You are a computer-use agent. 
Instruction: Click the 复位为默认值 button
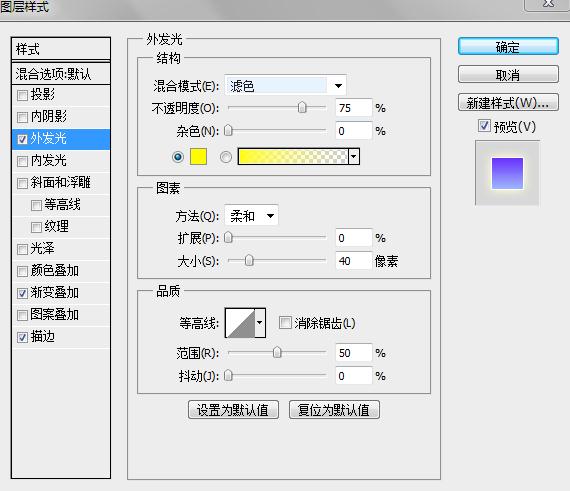[x=334, y=410]
